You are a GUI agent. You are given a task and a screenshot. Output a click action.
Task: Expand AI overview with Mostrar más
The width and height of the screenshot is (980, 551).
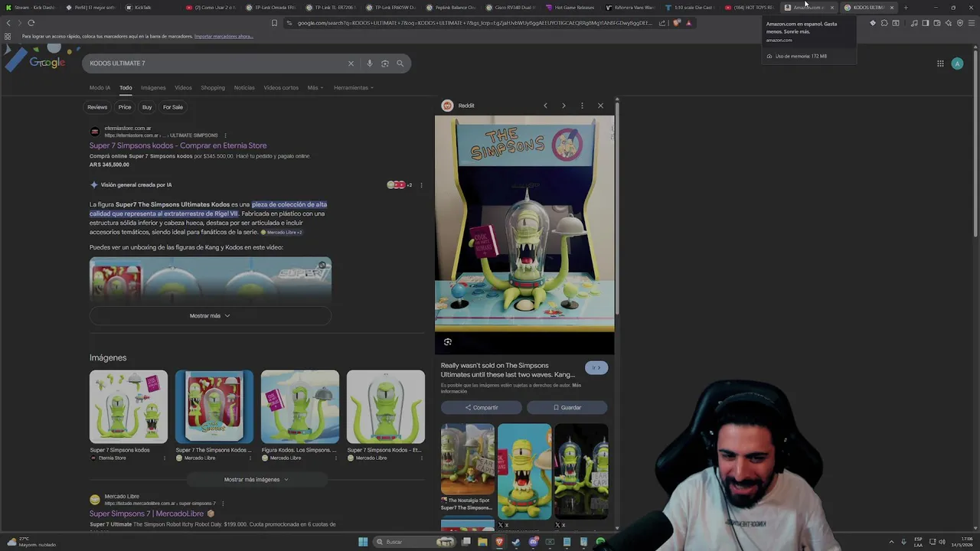tap(210, 315)
